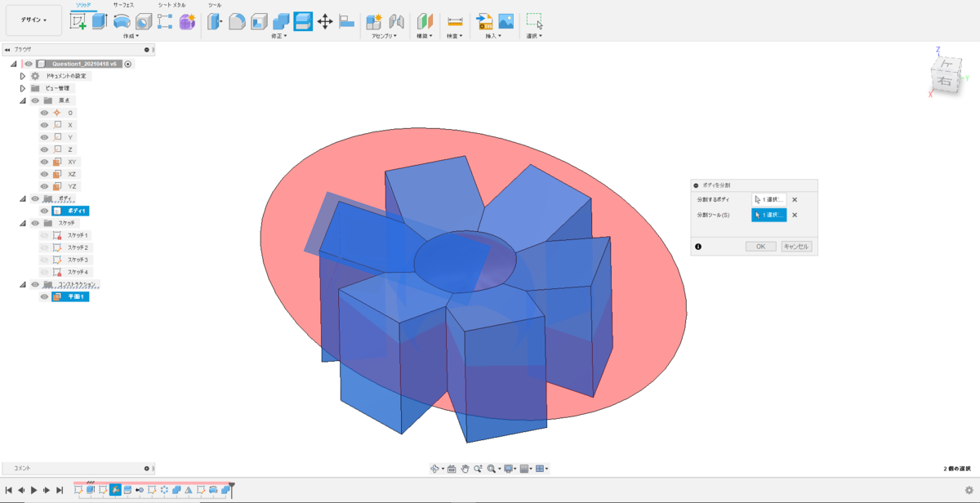The image size is (980, 503).
Task: Click the Joint tool icon
Action: [x=397, y=22]
